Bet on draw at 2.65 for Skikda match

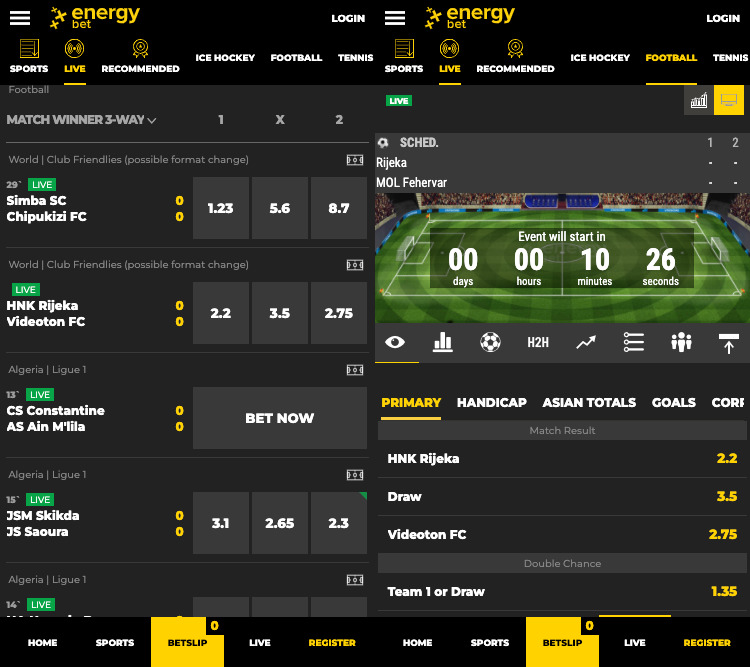[x=280, y=523]
